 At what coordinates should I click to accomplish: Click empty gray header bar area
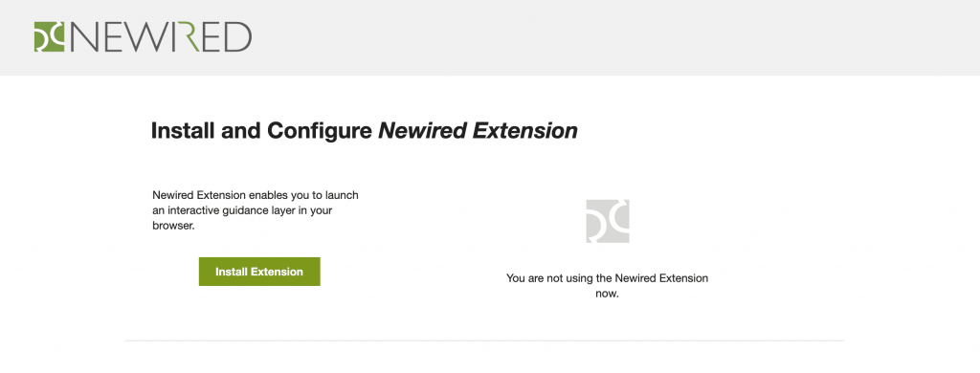tap(612, 37)
